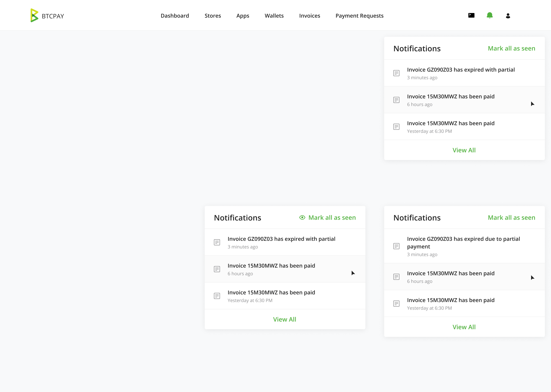
Task: Click View All in the top-right panel
Action: (x=464, y=150)
